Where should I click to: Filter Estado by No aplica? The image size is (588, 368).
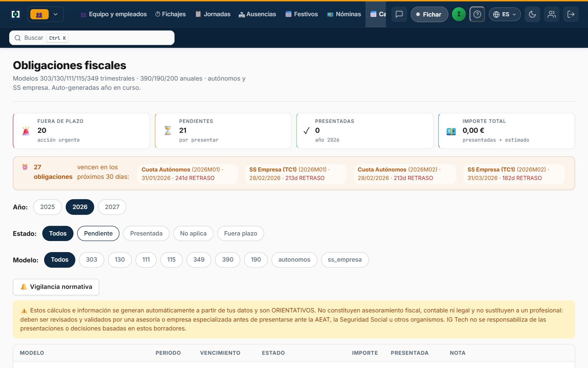[193, 233]
